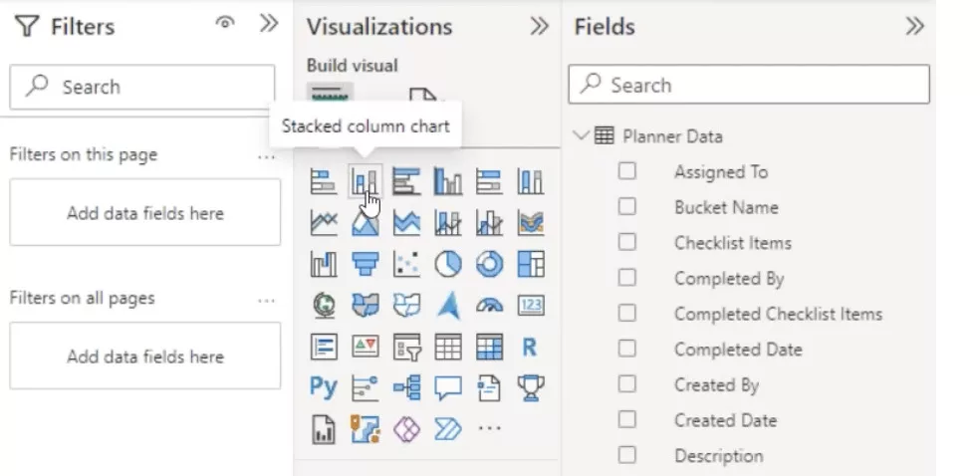Choose the Smart narrative visual
The image size is (980, 476).
point(489,387)
